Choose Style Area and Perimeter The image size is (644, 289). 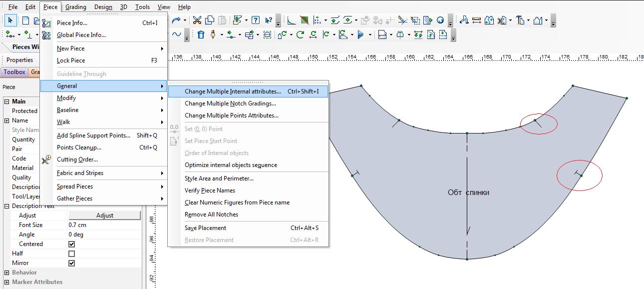coord(248,178)
